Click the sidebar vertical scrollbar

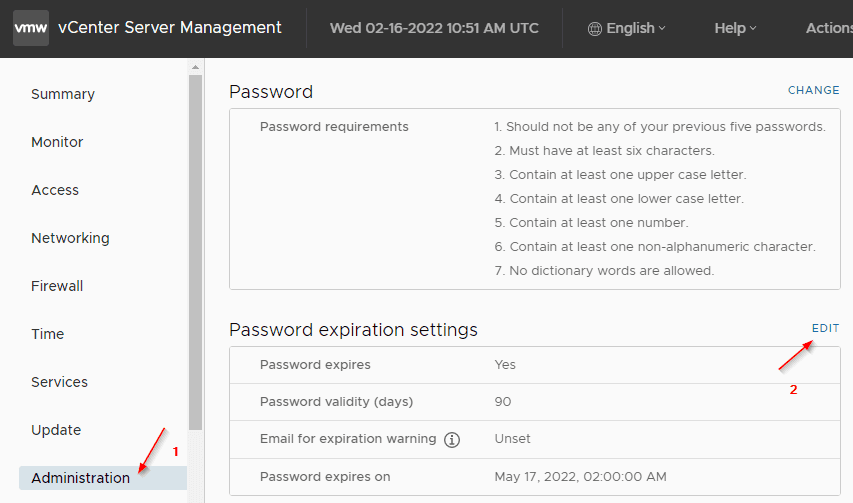pyautogui.click(x=195, y=250)
